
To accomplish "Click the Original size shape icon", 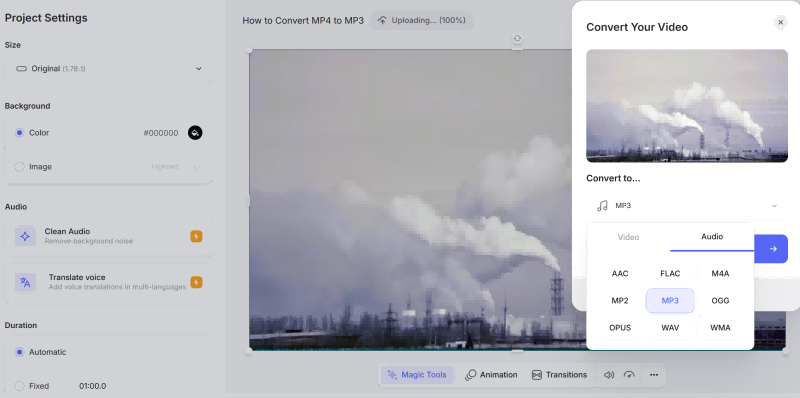I will 21,68.
